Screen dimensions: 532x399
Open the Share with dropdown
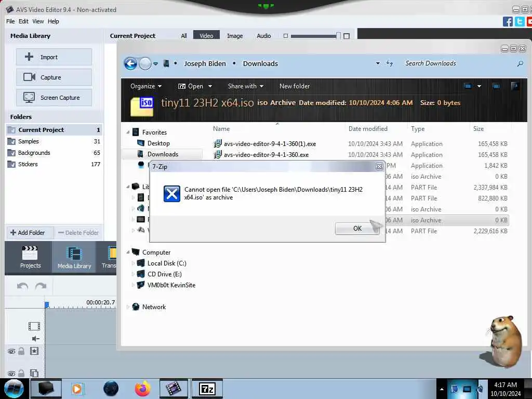pos(246,86)
